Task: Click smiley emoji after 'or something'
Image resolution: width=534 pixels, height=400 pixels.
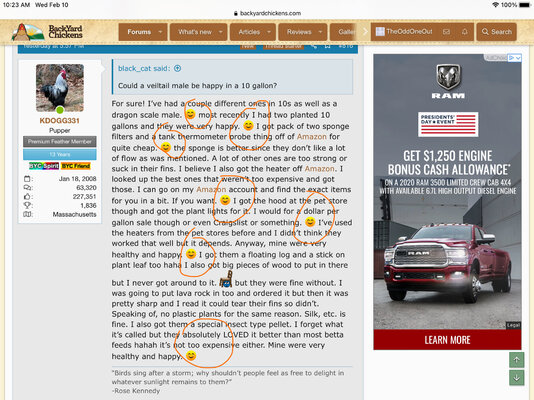Action: coord(310,222)
